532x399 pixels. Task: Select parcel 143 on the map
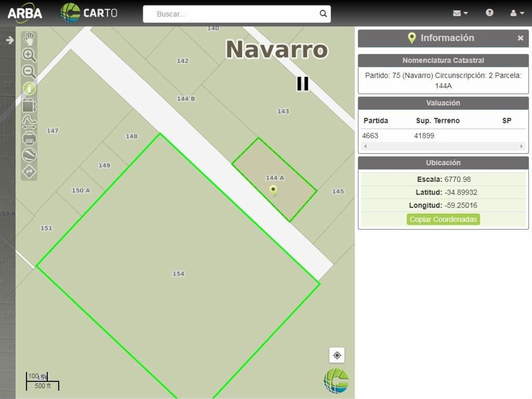click(283, 111)
